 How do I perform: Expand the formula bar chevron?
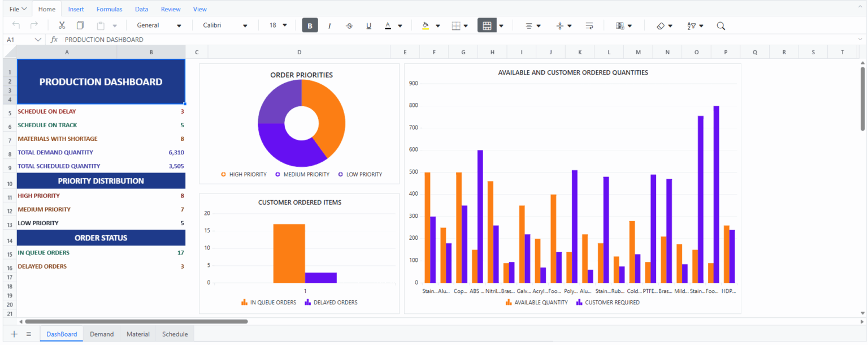pos(860,40)
